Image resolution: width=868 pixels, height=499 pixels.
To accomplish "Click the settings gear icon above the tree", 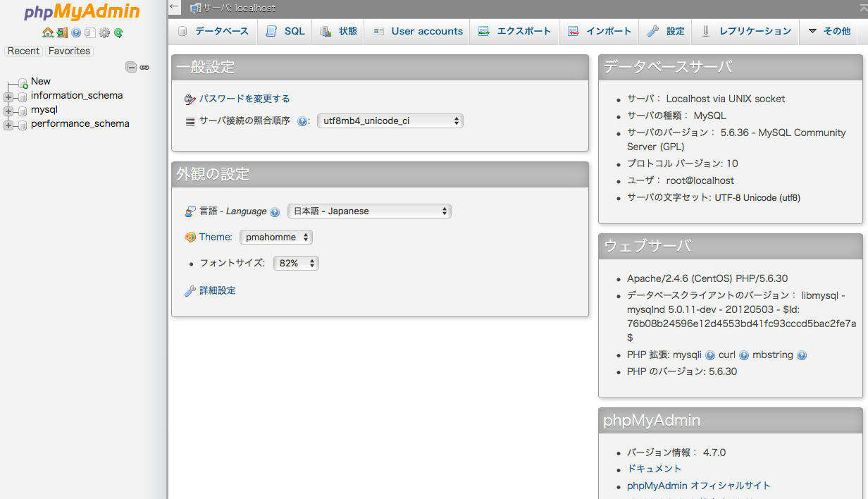I will 104,33.
